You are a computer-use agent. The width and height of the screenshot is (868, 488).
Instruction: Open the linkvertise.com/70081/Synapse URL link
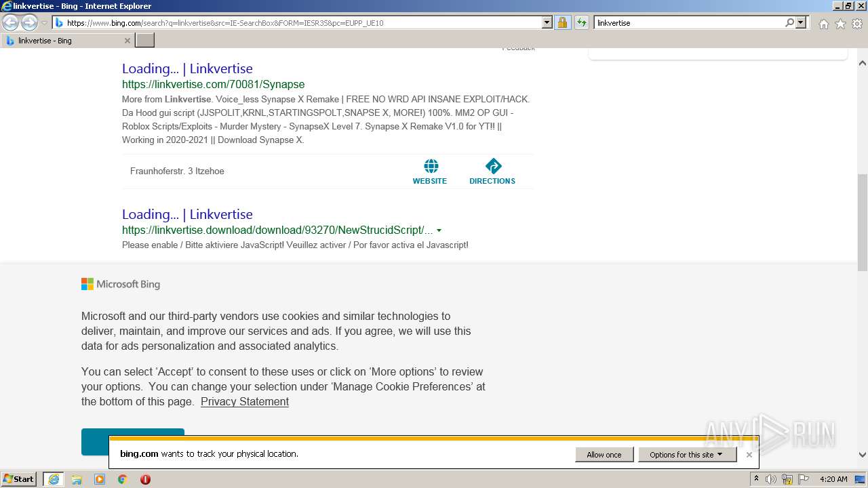tap(213, 84)
